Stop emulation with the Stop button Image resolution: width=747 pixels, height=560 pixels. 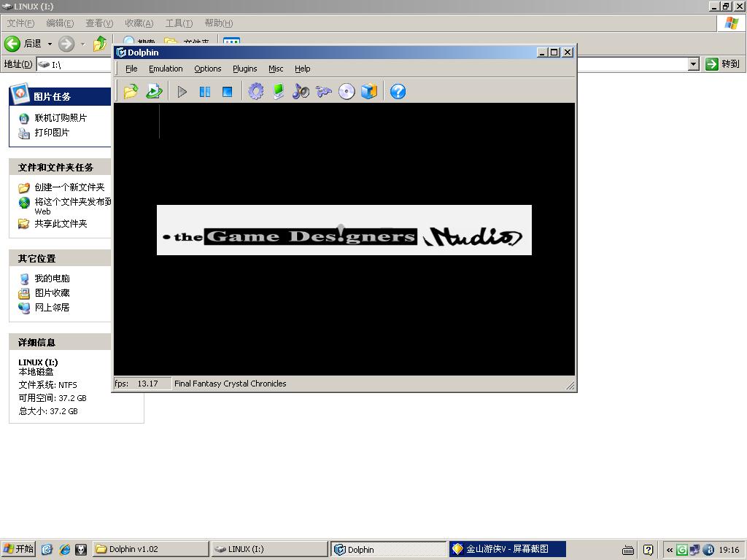coord(228,91)
